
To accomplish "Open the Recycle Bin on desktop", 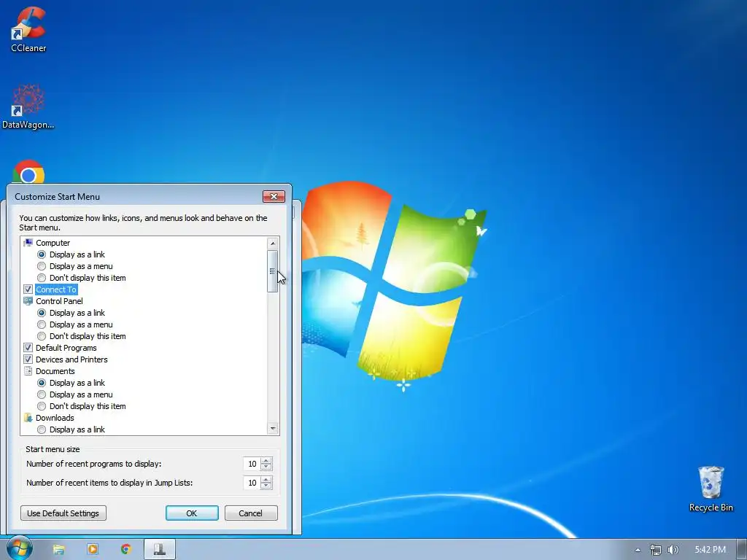I will point(711,489).
